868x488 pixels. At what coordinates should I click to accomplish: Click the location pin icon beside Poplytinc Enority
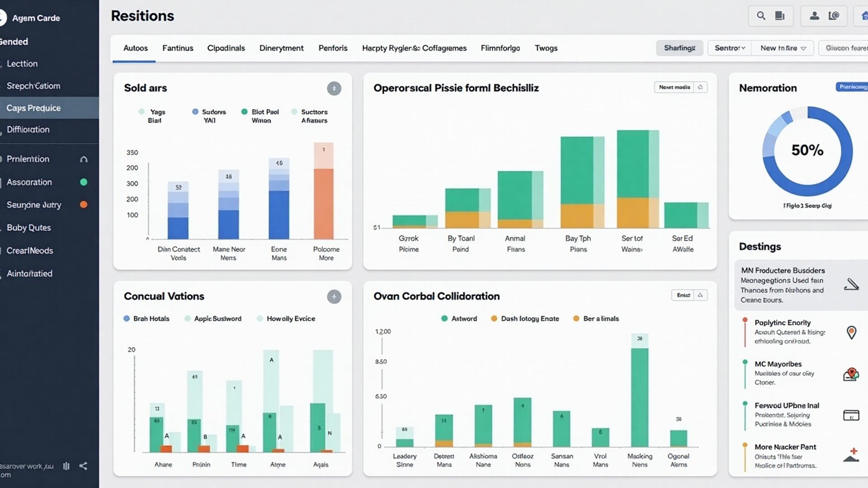(851, 333)
